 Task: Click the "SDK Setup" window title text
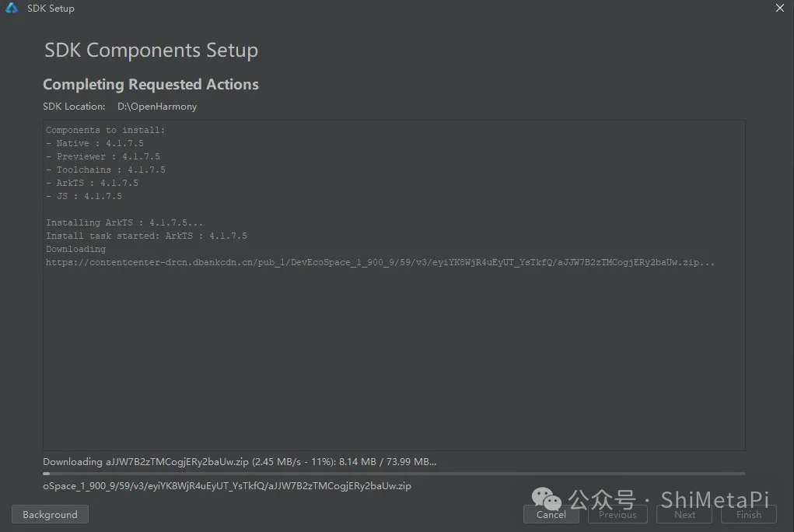[51, 9]
